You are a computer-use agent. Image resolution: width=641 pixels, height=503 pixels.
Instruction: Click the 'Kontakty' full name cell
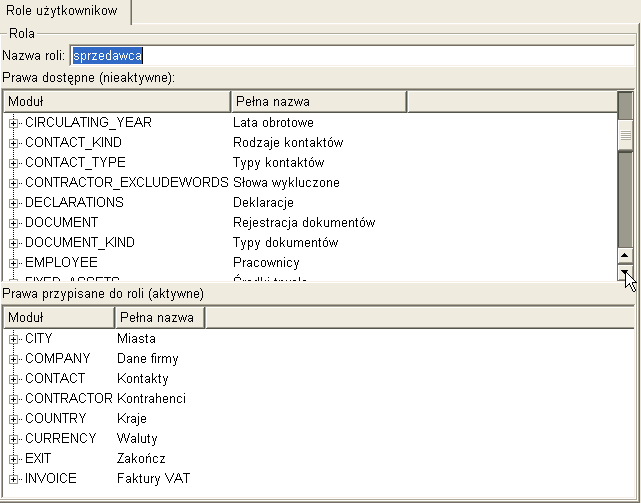143,379
